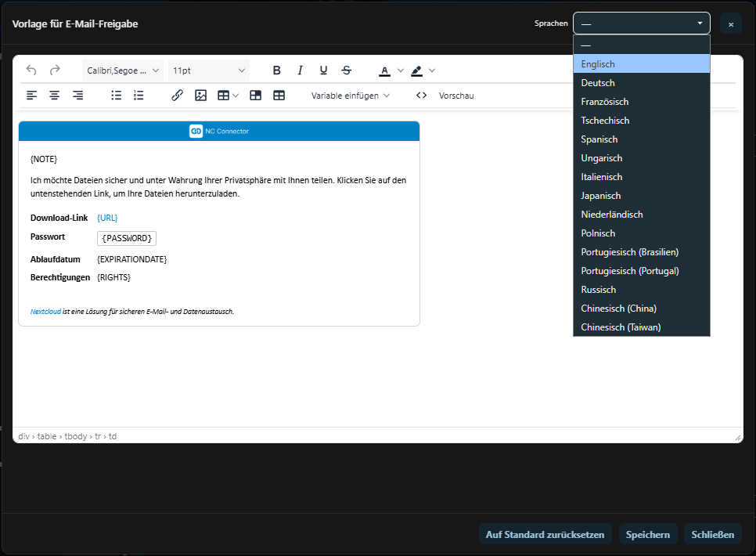The image size is (756, 556).
Task: Close the dialog with the X button
Action: (730, 23)
